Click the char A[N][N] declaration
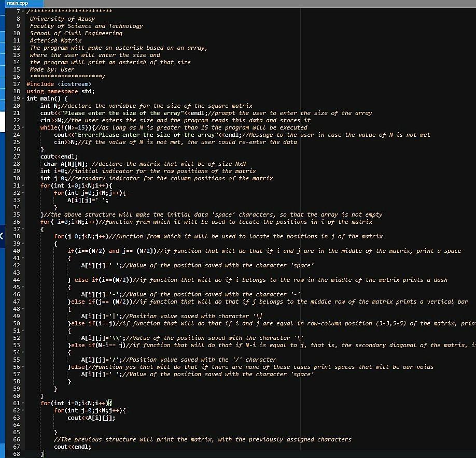Screen dimensions: 476x458 pos(65,164)
